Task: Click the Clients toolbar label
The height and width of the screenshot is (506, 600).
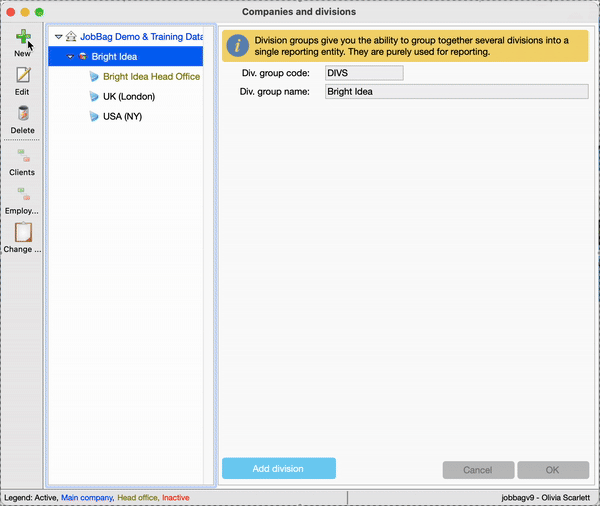Action: [x=22, y=172]
